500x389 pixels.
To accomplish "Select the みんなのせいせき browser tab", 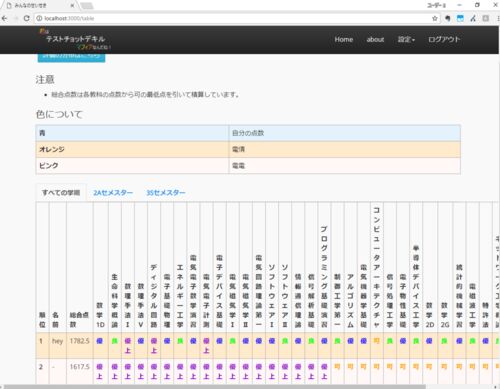I will click(39, 5).
